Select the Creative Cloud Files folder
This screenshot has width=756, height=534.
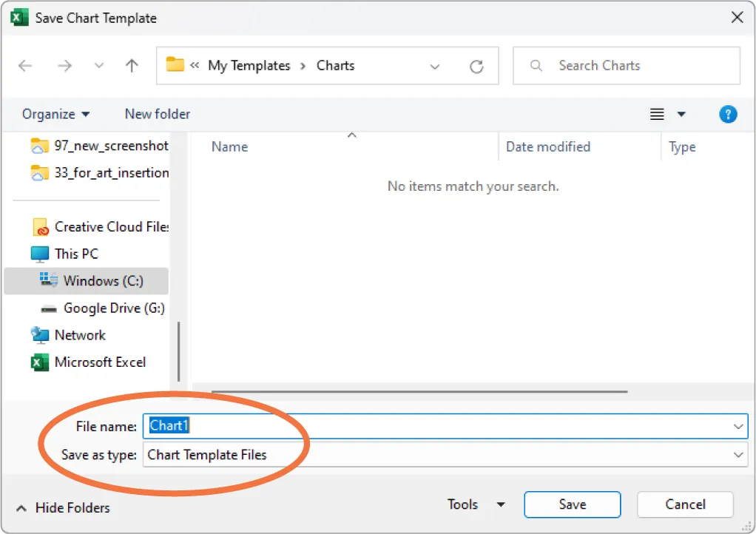[x=104, y=226]
